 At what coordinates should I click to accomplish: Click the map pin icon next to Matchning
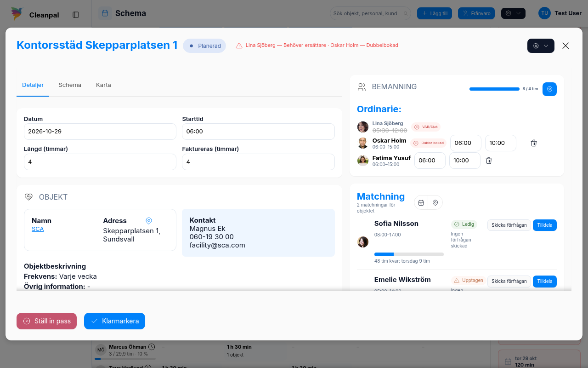tap(435, 202)
